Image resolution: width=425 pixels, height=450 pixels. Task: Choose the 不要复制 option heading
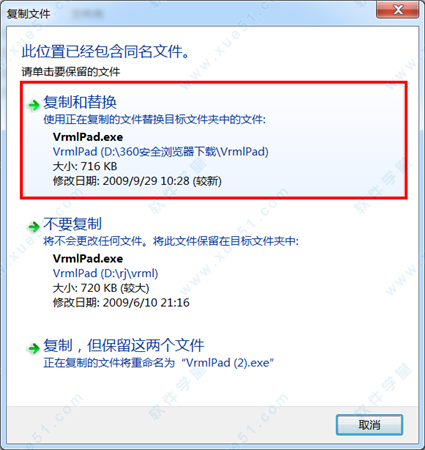(73, 224)
